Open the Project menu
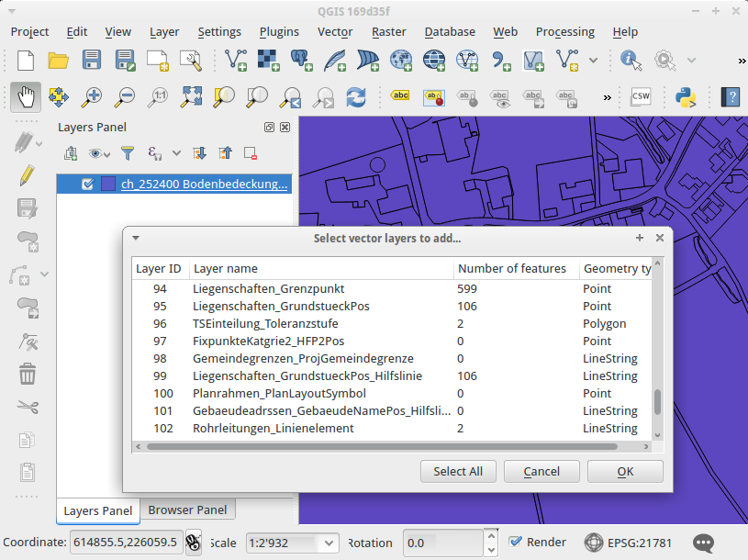The height and width of the screenshot is (560, 748). coord(29,32)
